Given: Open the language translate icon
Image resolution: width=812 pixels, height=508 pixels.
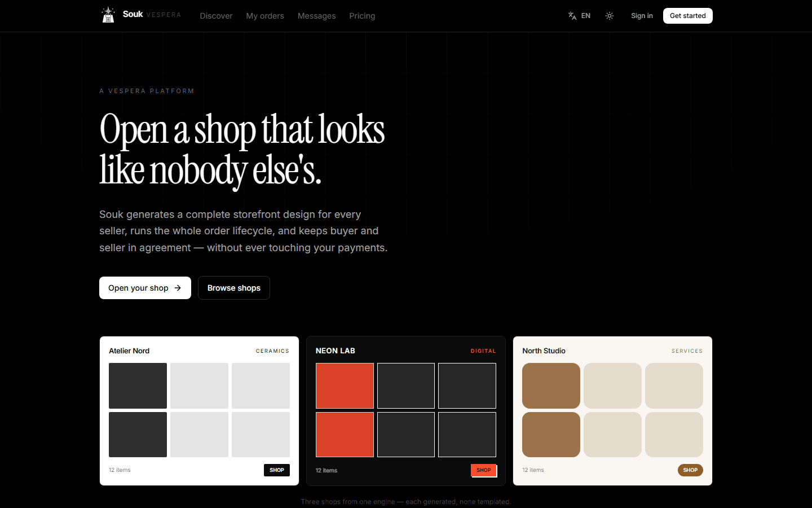Looking at the screenshot, I should coord(572,16).
